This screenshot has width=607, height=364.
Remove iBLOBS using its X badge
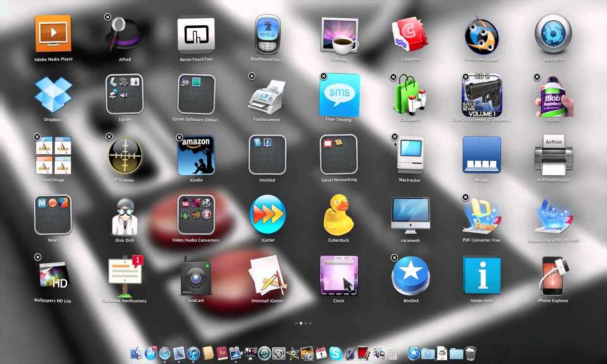(537, 77)
